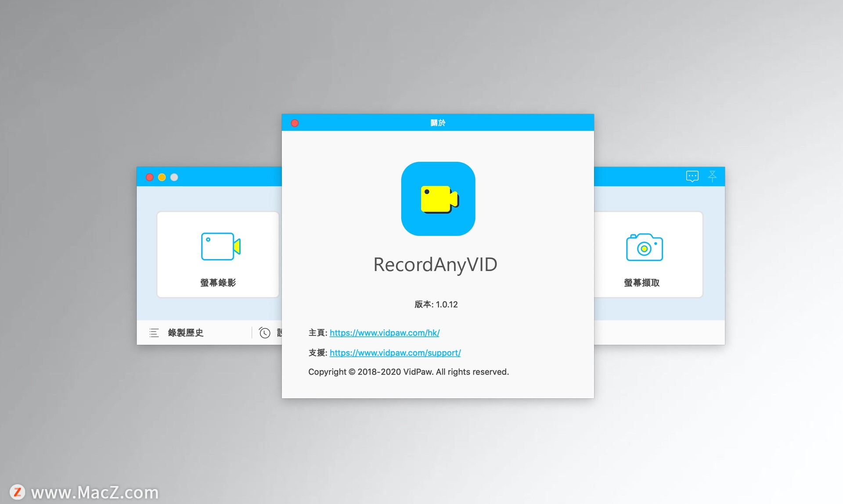The image size is (843, 504).
Task: Click the 版本: 1.0.12 version text
Action: (436, 304)
